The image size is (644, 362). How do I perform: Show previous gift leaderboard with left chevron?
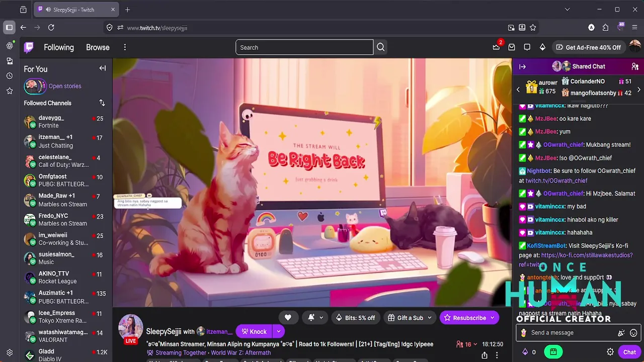pyautogui.click(x=518, y=89)
